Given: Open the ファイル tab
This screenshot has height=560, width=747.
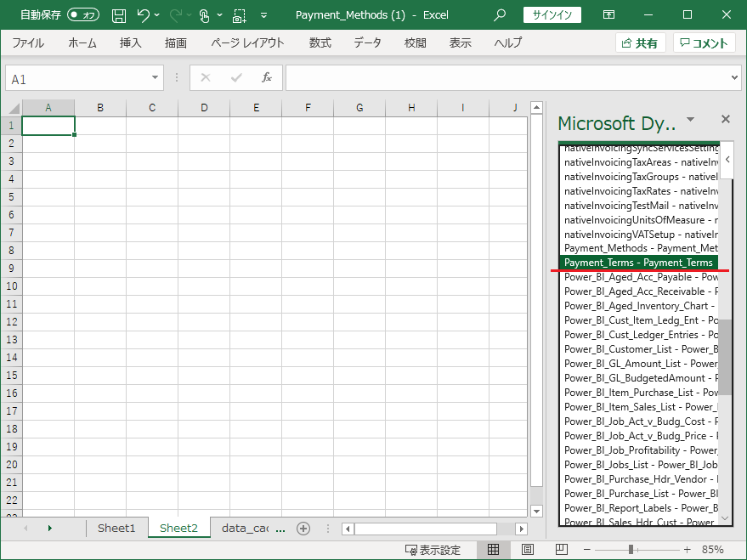Looking at the screenshot, I should pyautogui.click(x=28, y=42).
